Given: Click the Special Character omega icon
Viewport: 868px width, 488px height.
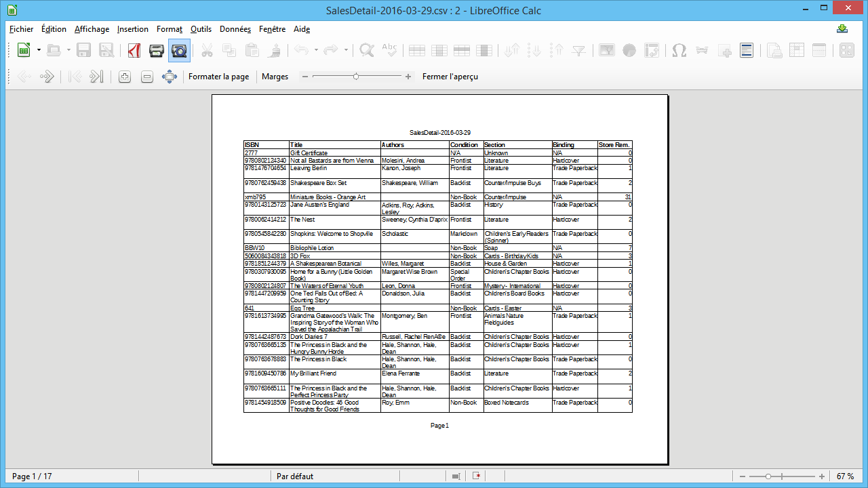Looking at the screenshot, I should tap(679, 50).
